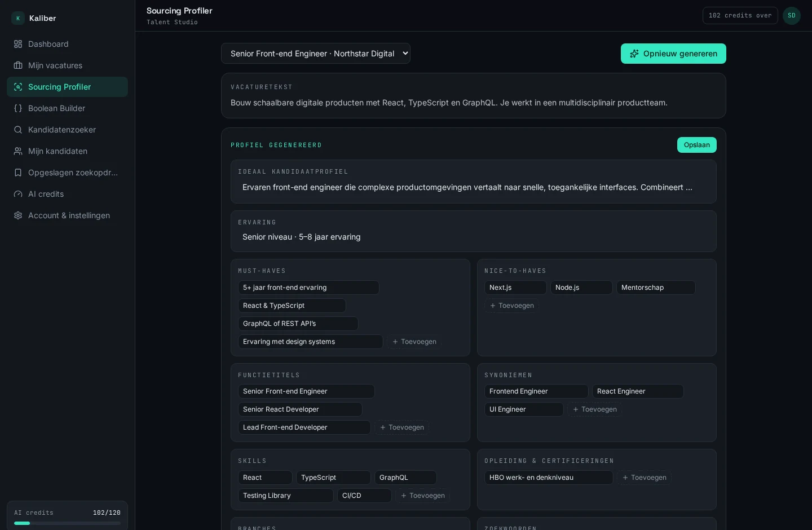Image resolution: width=812 pixels, height=530 pixels.
Task: Open the Senior Front-end Engineer vacancy dropdown
Action: pos(316,54)
